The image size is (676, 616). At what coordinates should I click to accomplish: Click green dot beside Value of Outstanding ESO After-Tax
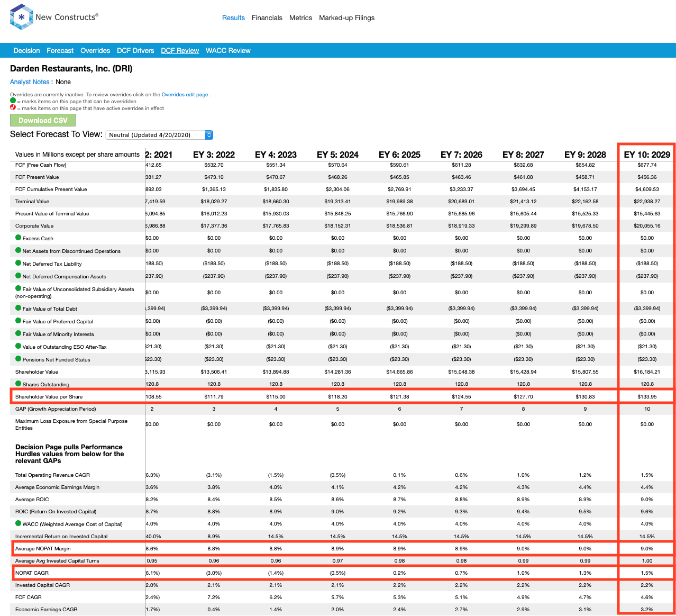19,346
